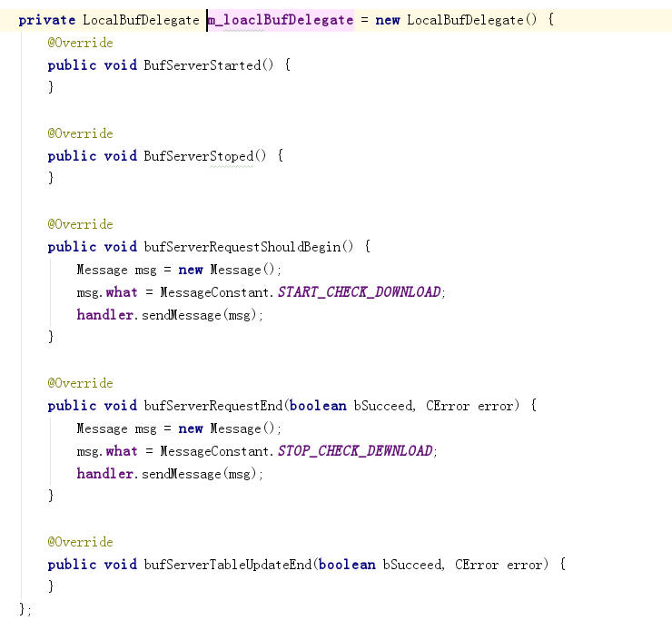Click the private keyword on the first line
The image size is (672, 640).
pos(46,20)
